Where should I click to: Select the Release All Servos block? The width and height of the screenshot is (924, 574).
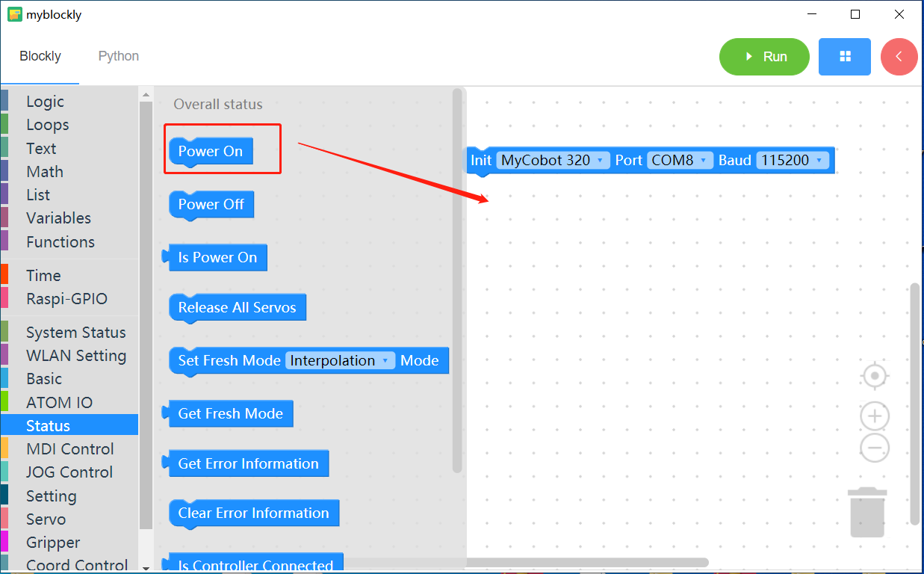238,308
